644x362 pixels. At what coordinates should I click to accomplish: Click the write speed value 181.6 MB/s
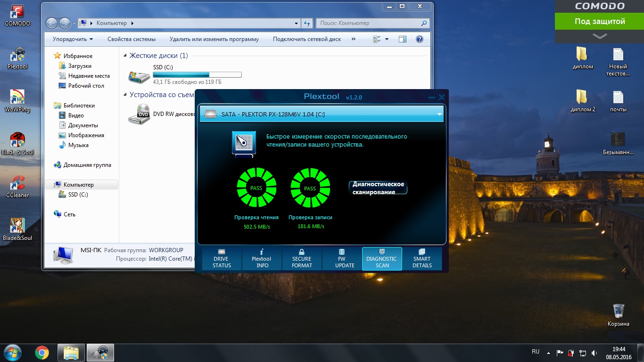coord(311,227)
